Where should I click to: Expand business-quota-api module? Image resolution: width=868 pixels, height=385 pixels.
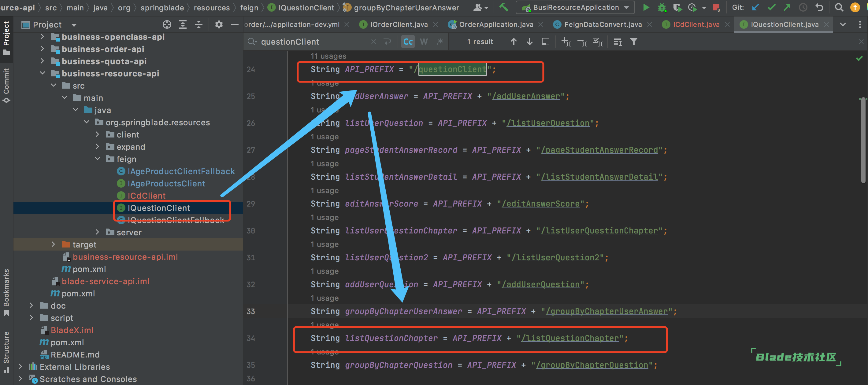pyautogui.click(x=42, y=61)
